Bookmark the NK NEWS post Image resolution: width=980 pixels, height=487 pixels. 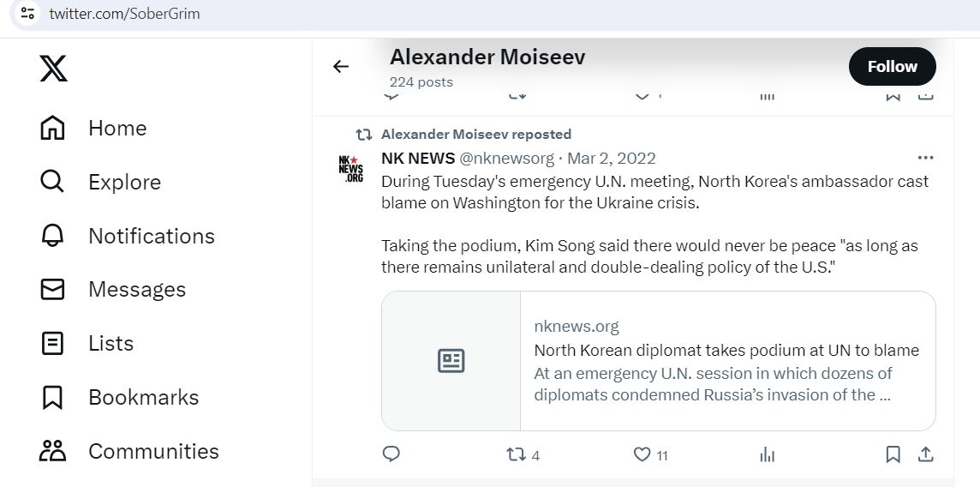pyautogui.click(x=893, y=454)
